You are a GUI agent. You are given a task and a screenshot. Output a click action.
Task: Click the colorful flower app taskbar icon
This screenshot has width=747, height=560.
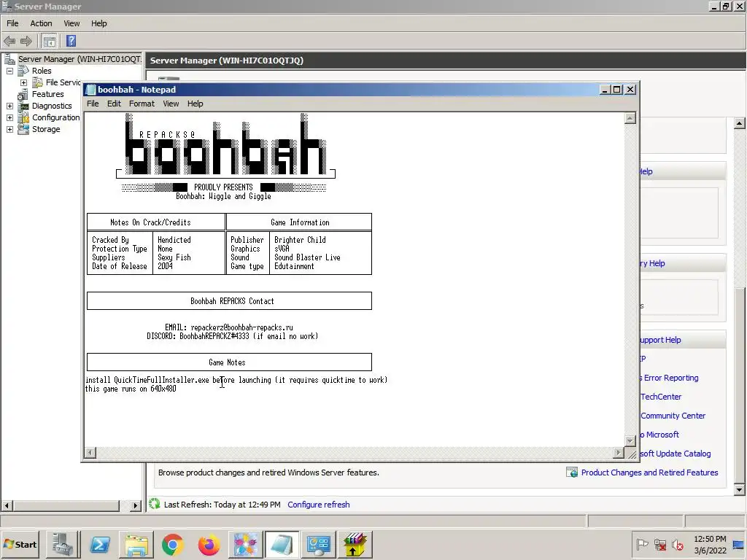point(245,545)
